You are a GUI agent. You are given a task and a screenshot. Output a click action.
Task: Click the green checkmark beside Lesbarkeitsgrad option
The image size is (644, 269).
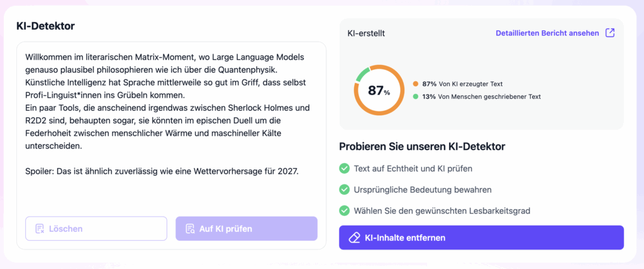click(344, 210)
